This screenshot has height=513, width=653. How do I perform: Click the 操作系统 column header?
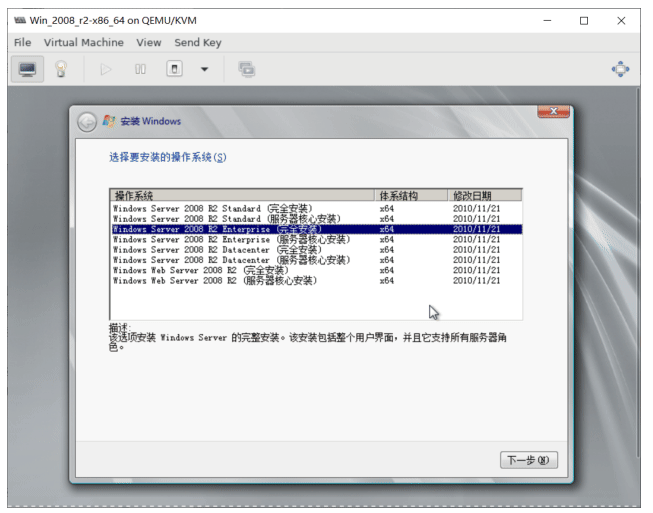click(x=242, y=195)
